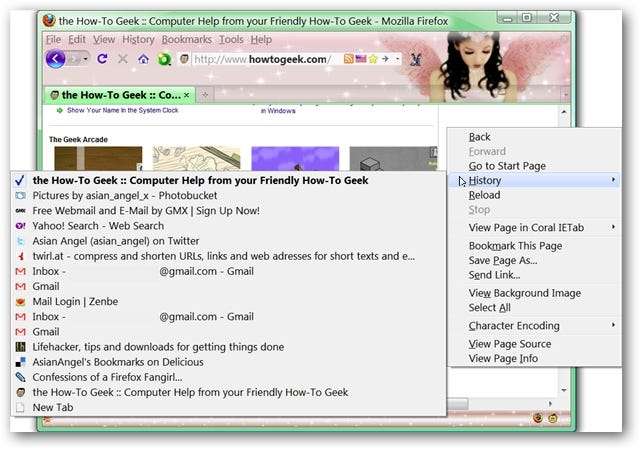Open the History submenu in the context menu

pos(534,180)
